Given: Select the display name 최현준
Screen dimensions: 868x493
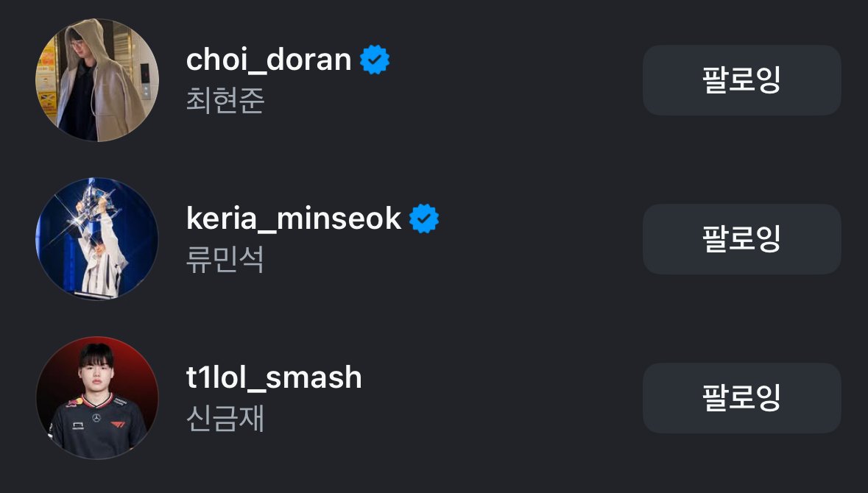Looking at the screenshot, I should 225,102.
